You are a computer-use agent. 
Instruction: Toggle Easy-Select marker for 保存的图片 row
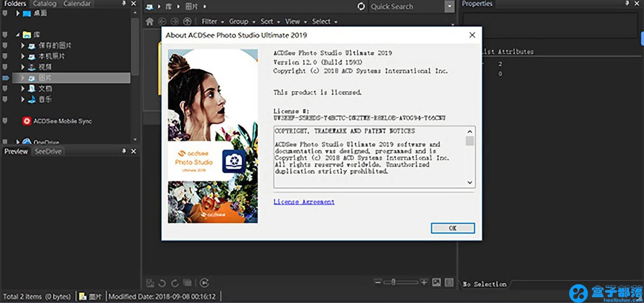[5, 45]
